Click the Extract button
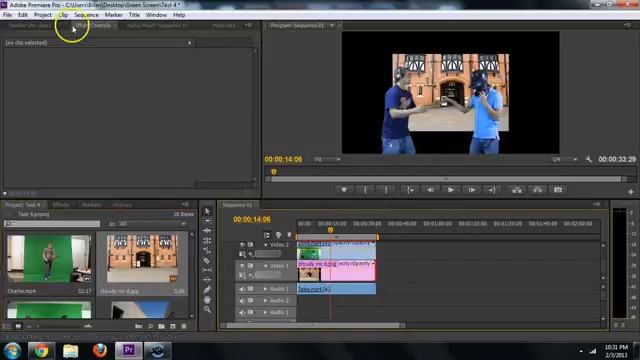The width and height of the screenshot is (640, 360). click(538, 190)
